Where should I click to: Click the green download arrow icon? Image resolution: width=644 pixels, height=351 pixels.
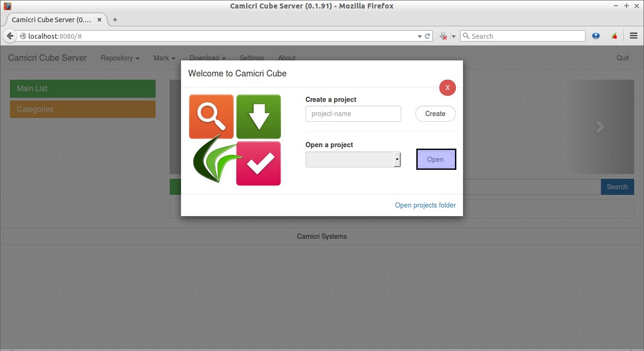click(x=258, y=117)
